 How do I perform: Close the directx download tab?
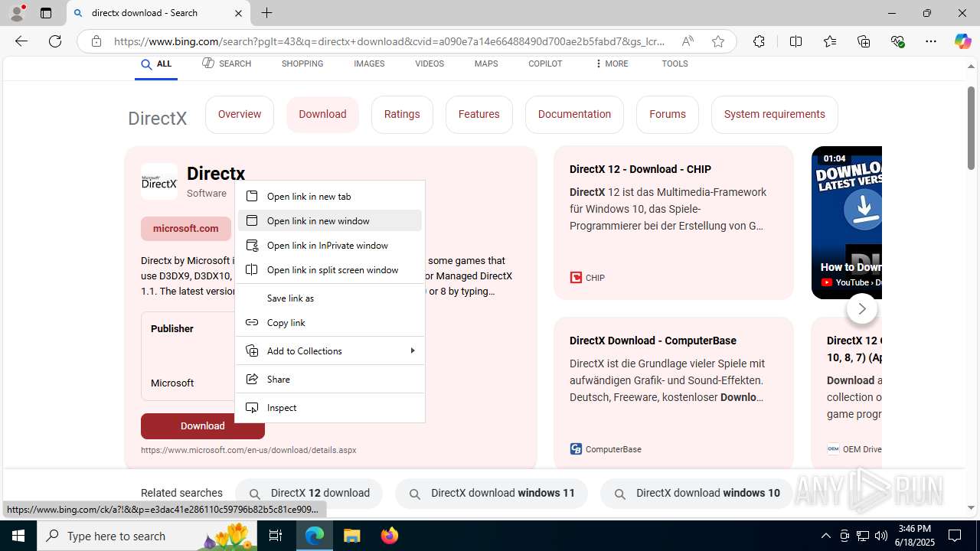click(x=238, y=13)
